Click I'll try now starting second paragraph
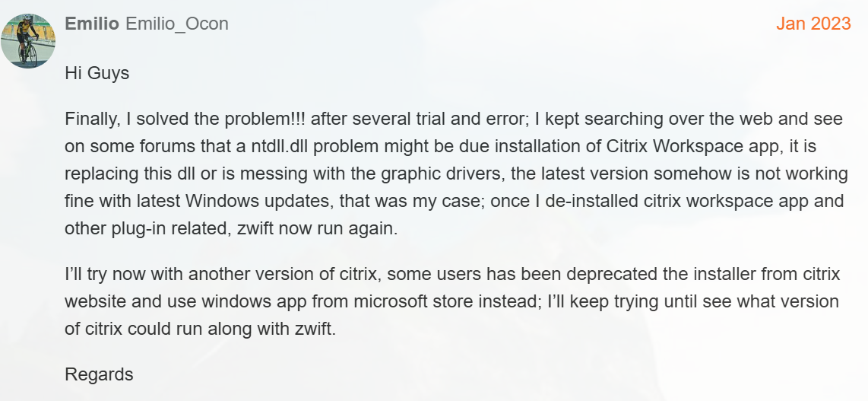This screenshot has width=868, height=401. 100,274
